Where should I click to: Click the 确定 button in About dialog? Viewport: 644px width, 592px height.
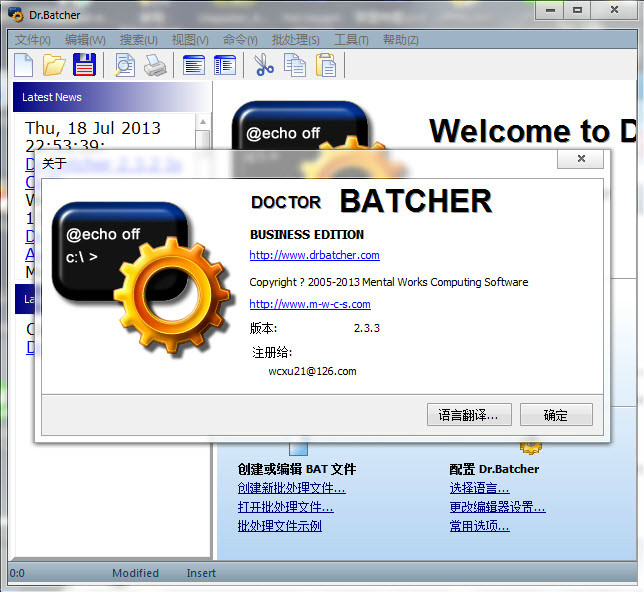click(556, 415)
